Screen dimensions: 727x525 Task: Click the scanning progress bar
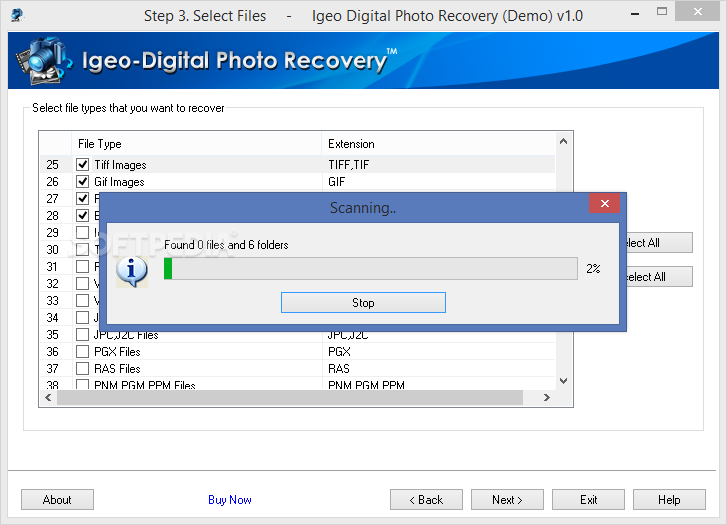(x=370, y=269)
